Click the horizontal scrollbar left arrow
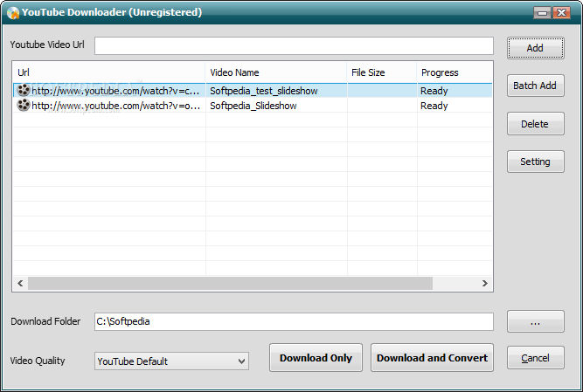583x392 pixels. point(20,283)
